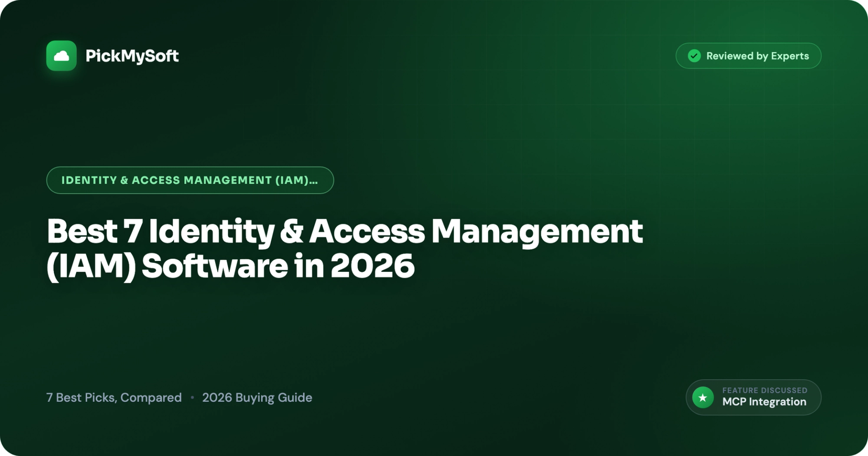Screen dimensions: 868x456
Task: Click the green checkmark icon beside Reviewed by Experts
Action: point(694,56)
